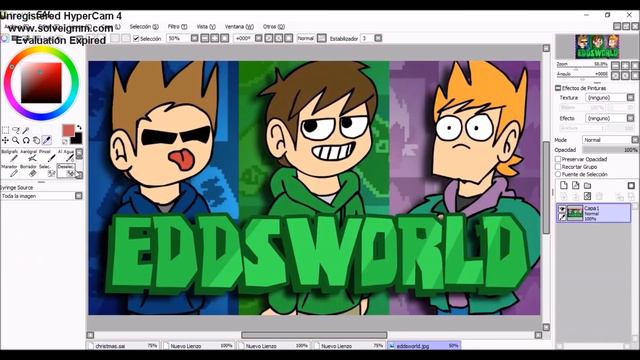Click the background black color swatch
The image size is (640, 360).
(78, 139)
